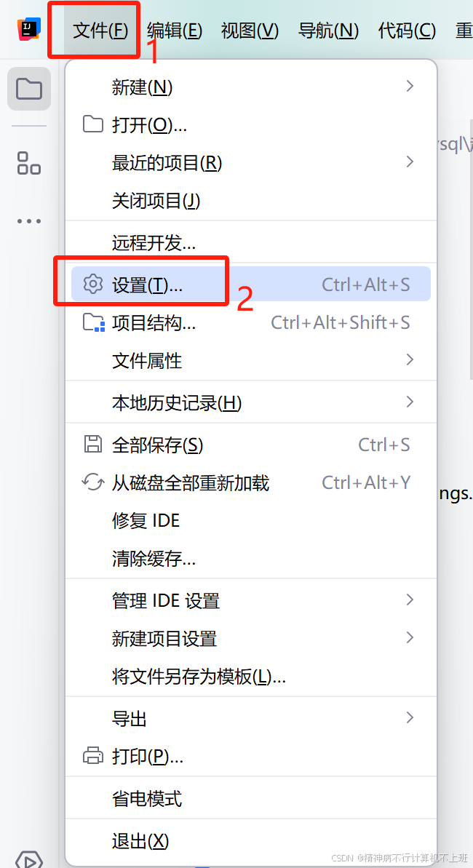
Task: Open the Project folder tool window icon
Action: [29, 89]
